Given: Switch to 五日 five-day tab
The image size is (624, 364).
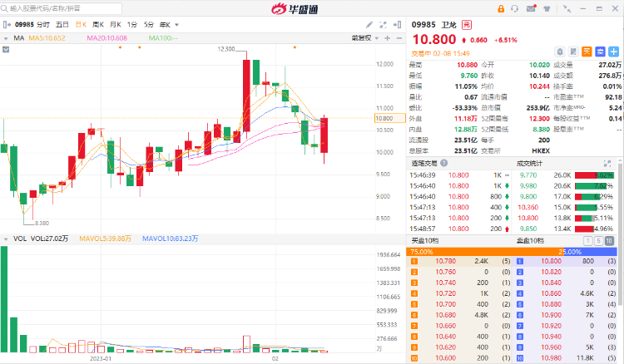Looking at the screenshot, I should [x=62, y=25].
